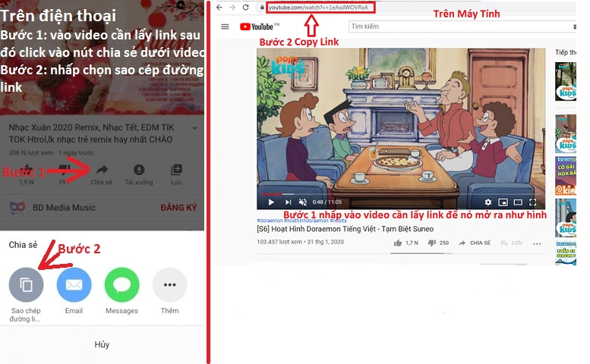This screenshot has height=364, width=590.
Task: Skip to next video in player
Action: 288,202
